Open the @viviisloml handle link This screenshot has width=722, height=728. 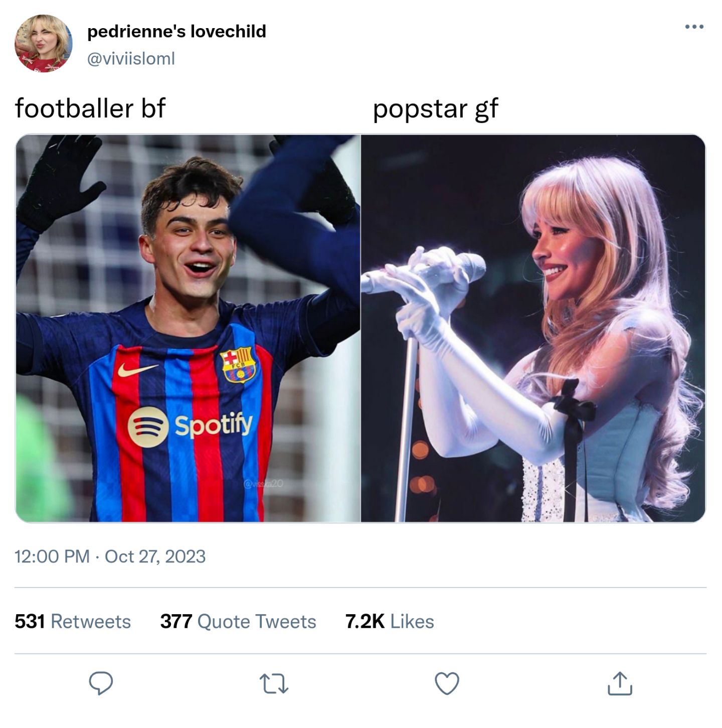(131, 59)
